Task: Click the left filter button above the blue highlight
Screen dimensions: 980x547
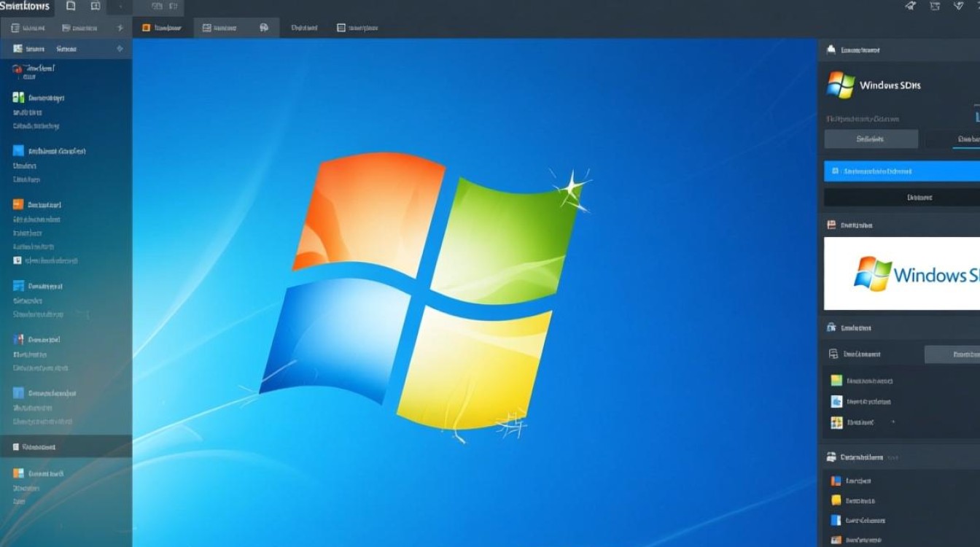Action: pyautogui.click(x=871, y=139)
